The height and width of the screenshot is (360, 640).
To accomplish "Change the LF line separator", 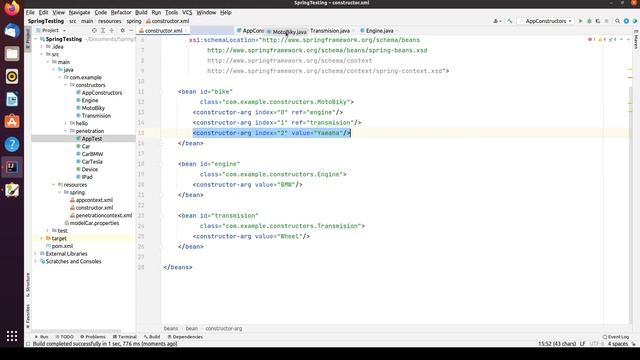I will coord(583,344).
